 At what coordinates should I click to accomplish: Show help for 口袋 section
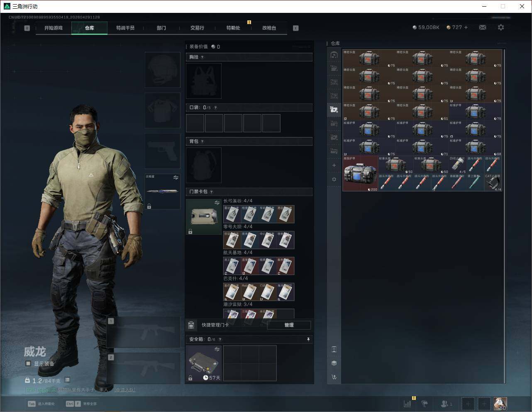tap(215, 108)
